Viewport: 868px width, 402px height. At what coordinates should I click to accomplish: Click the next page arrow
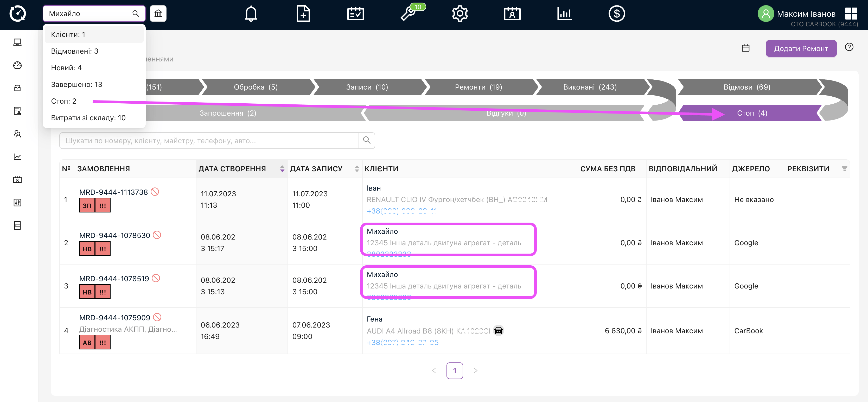click(x=475, y=371)
